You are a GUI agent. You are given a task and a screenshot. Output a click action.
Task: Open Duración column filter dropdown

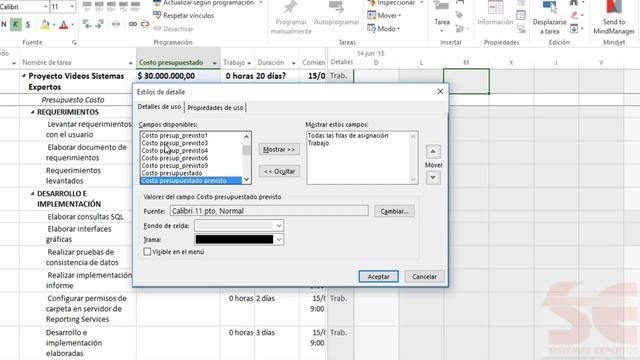293,63
